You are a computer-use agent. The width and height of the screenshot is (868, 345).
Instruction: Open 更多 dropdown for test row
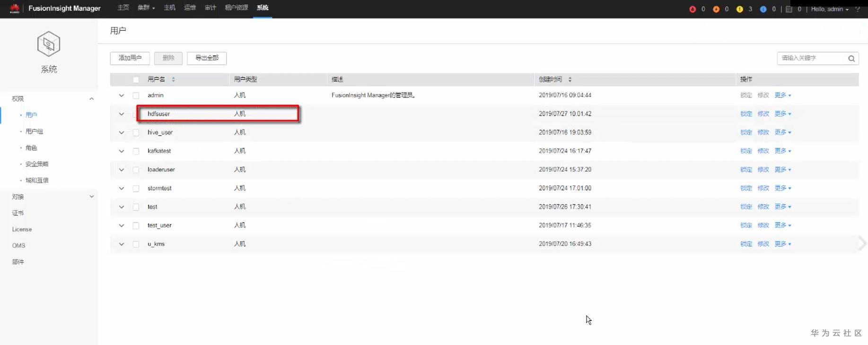click(783, 207)
